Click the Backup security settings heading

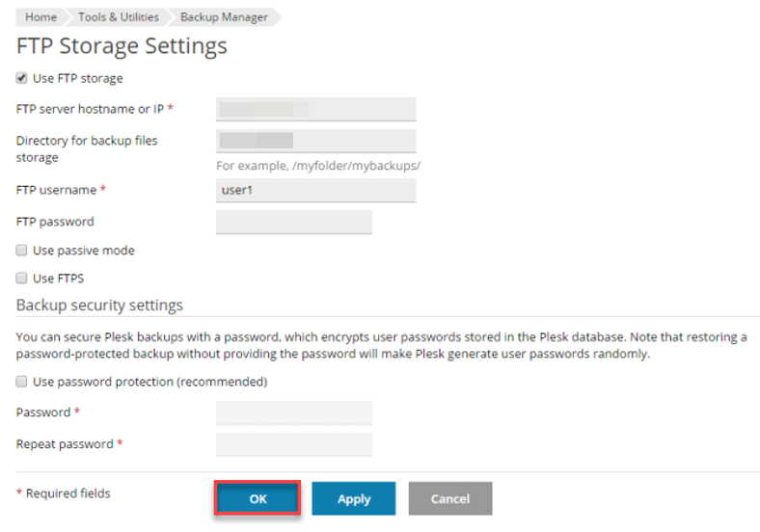(x=99, y=306)
